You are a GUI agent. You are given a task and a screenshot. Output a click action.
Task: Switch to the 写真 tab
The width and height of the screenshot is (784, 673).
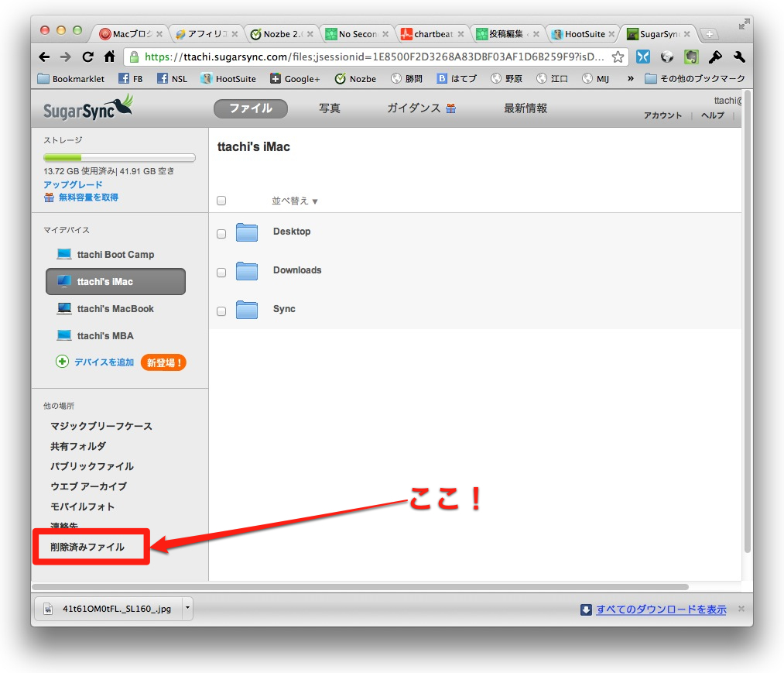330,108
